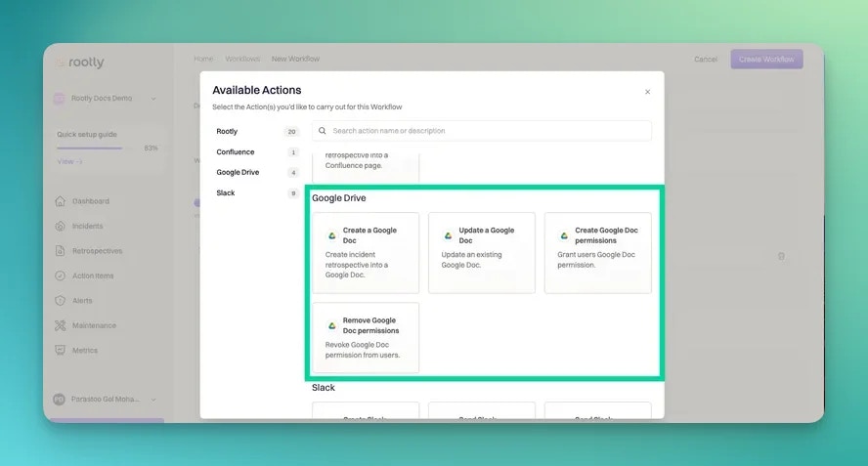Click the Google Drive section heading

point(339,198)
